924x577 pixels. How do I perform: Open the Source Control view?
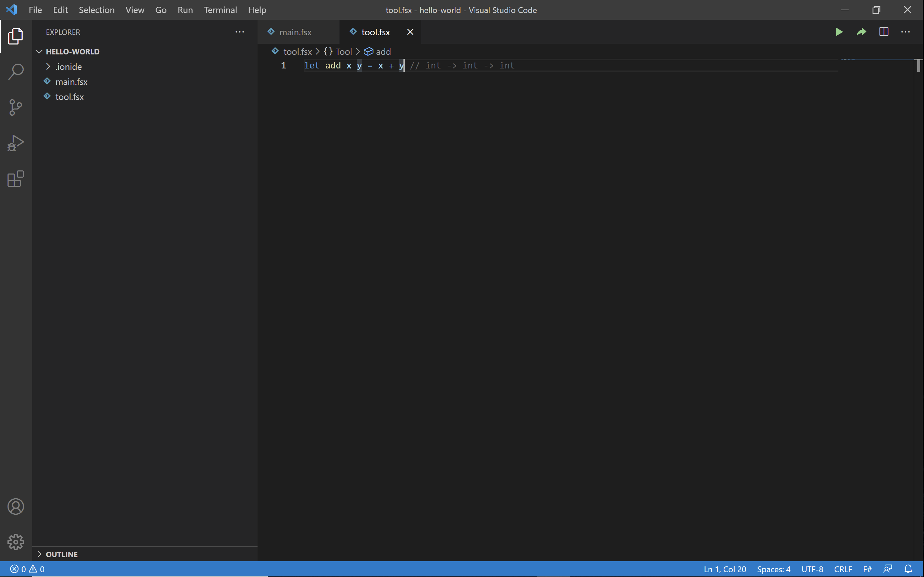[x=16, y=107]
